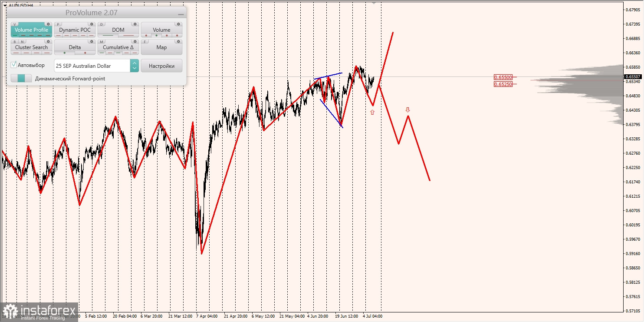
Task: Select green DOM line segment option
Action: pos(108,35)
